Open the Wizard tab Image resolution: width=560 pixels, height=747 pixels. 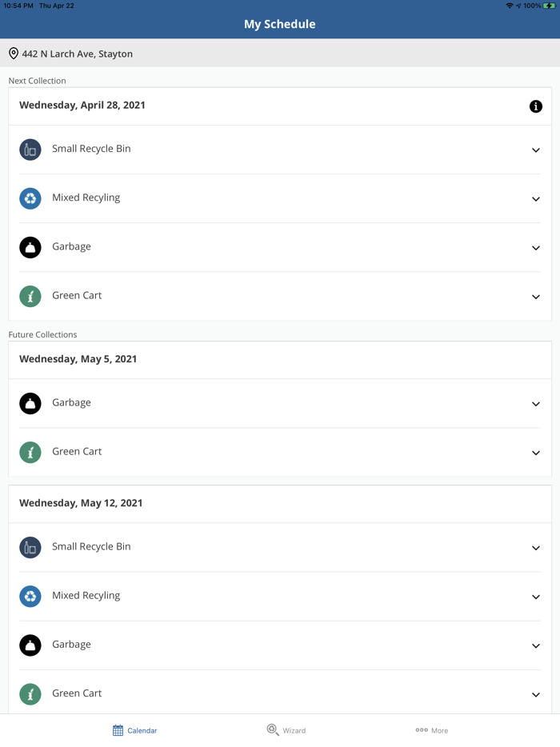(286, 730)
